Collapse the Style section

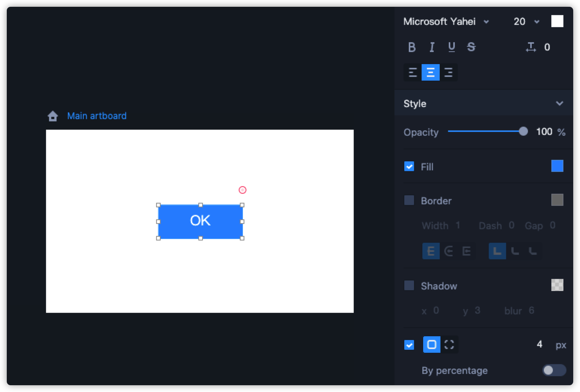point(560,103)
